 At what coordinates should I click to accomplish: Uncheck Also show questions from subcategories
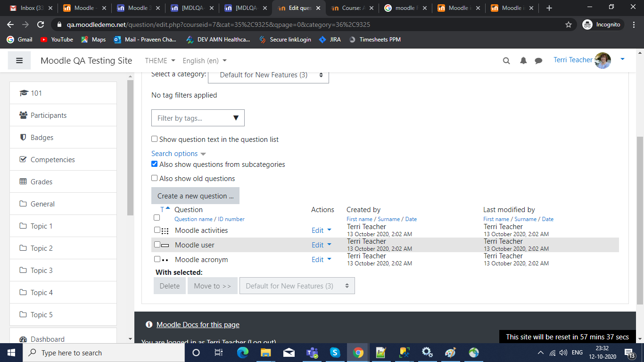[x=154, y=164]
